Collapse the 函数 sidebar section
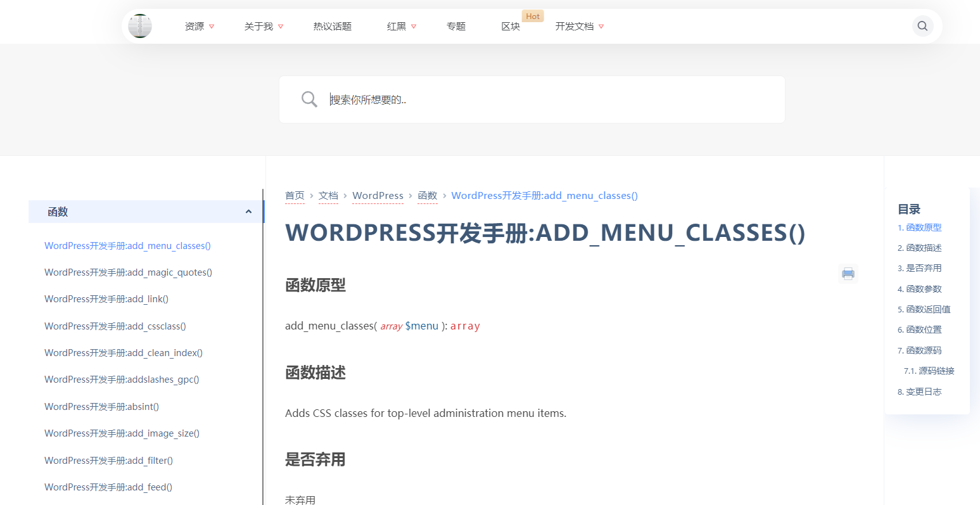The image size is (980, 505). pos(248,212)
